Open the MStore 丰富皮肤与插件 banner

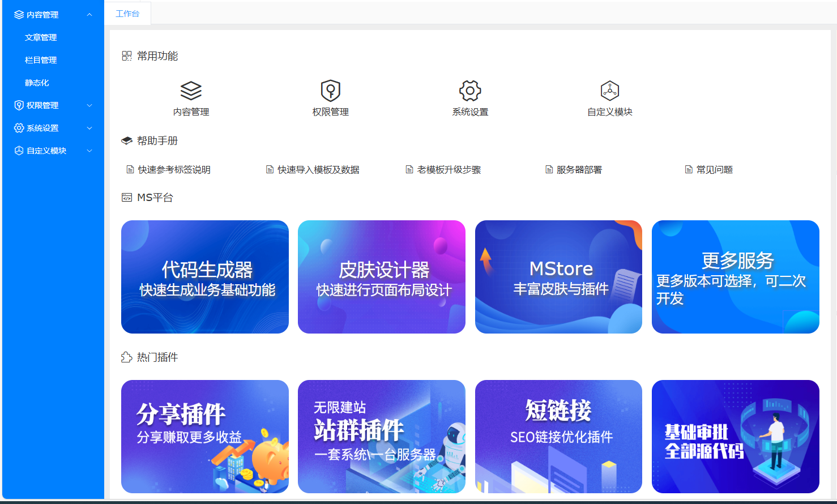(558, 277)
